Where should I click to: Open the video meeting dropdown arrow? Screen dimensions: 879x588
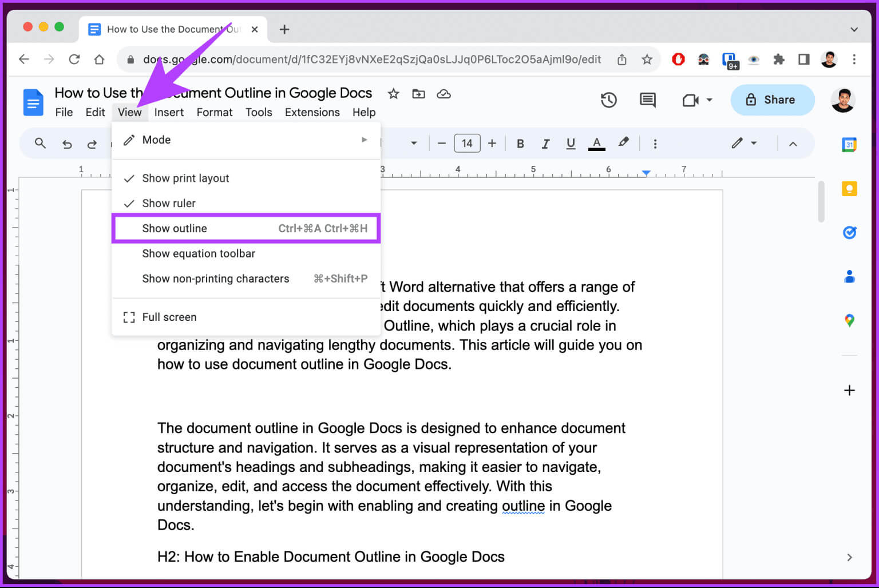(x=710, y=100)
